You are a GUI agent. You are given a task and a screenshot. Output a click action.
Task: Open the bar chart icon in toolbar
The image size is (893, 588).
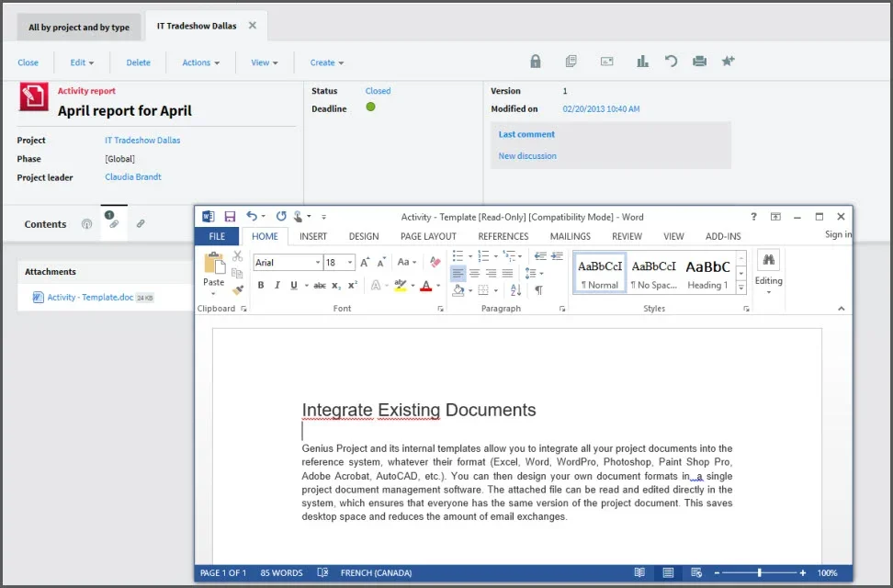click(x=643, y=62)
